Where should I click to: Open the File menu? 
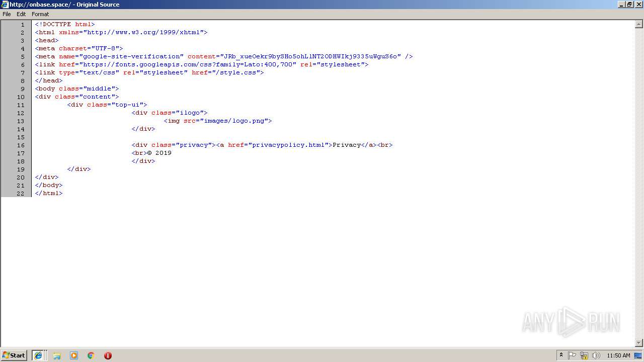tap(7, 14)
